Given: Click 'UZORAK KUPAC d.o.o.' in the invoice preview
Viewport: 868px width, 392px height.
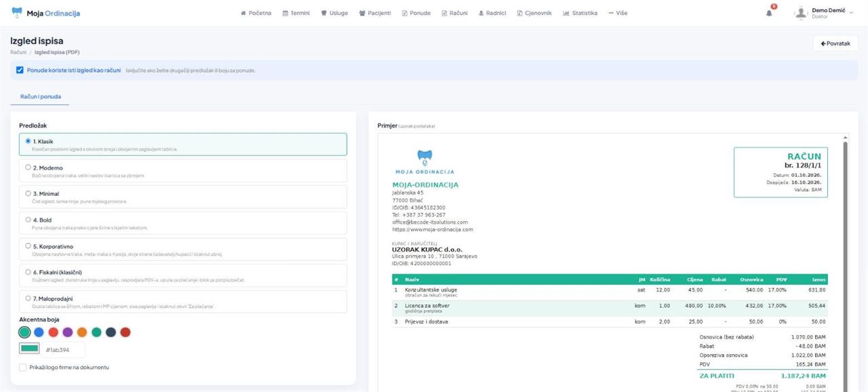Looking at the screenshot, I should coord(429,249).
